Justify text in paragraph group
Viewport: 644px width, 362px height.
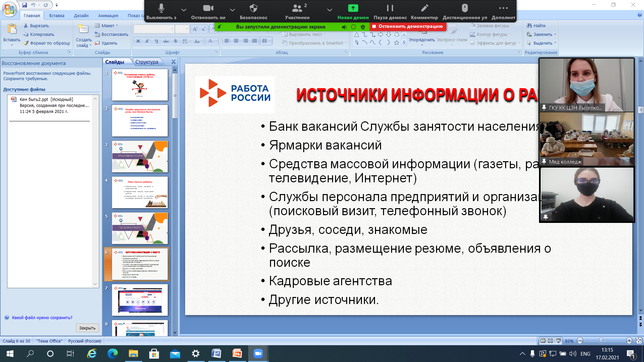click(255, 41)
